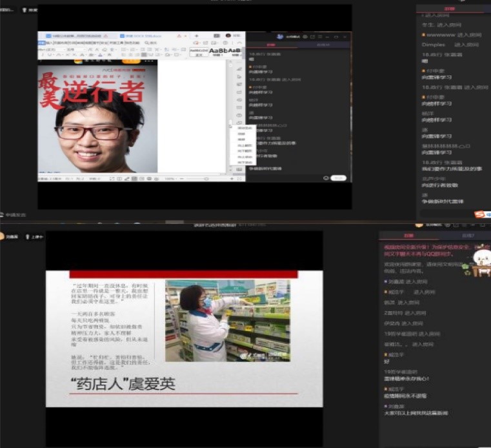This screenshot has height=448, width=491.
Task: Choose the AaBb heading style preview
Action: point(217,50)
